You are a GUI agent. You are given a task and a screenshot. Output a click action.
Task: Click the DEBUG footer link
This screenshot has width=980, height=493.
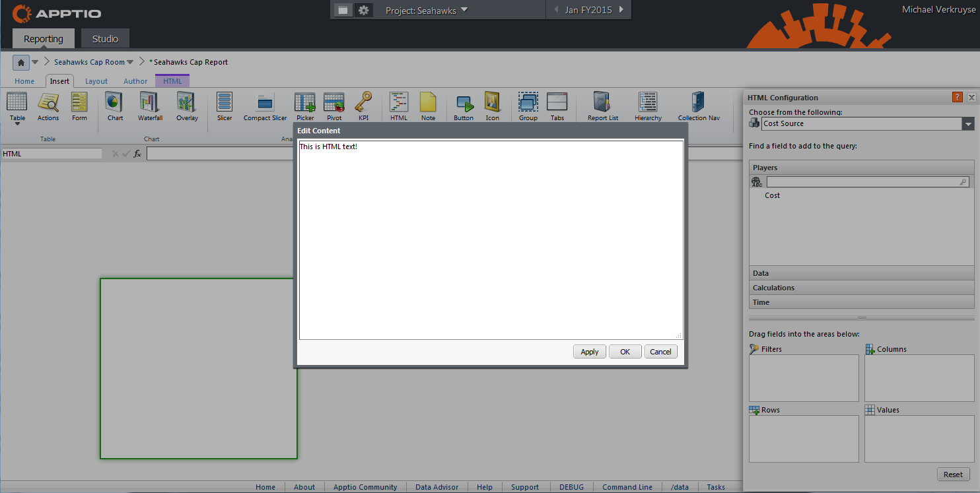click(571, 487)
